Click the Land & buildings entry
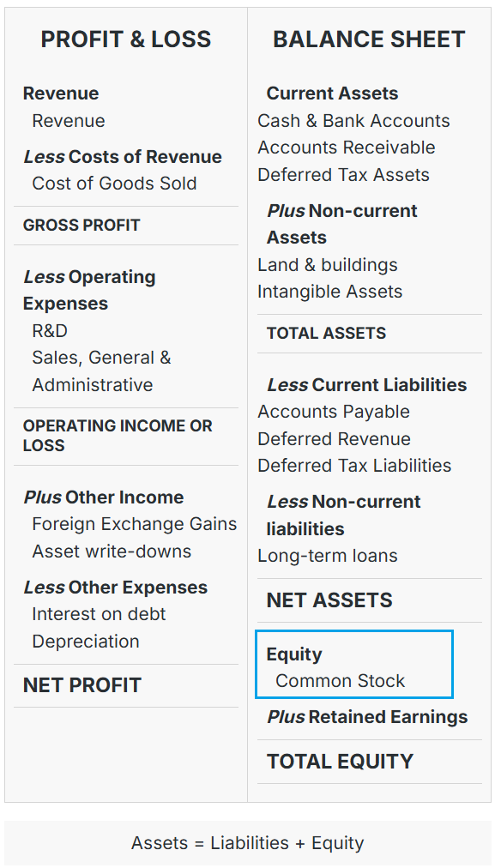 [328, 265]
